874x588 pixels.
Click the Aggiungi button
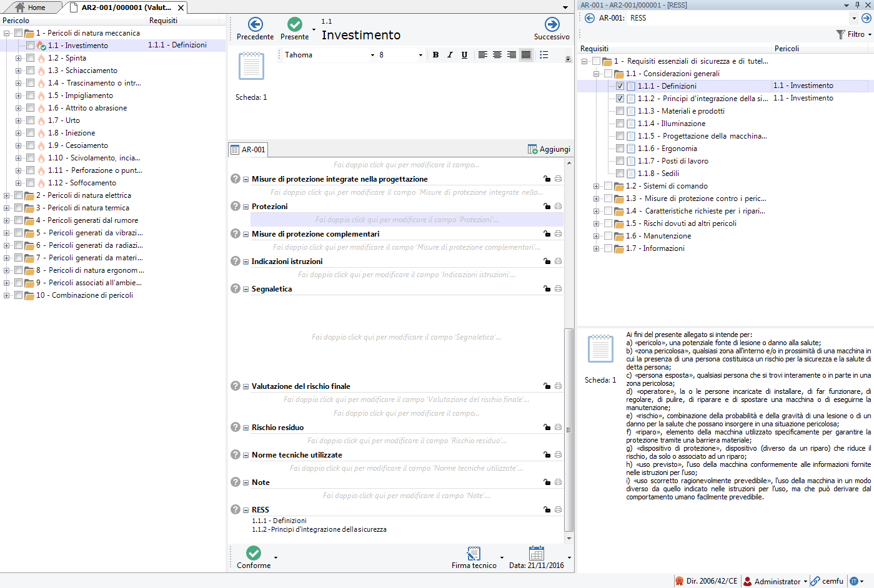click(549, 149)
